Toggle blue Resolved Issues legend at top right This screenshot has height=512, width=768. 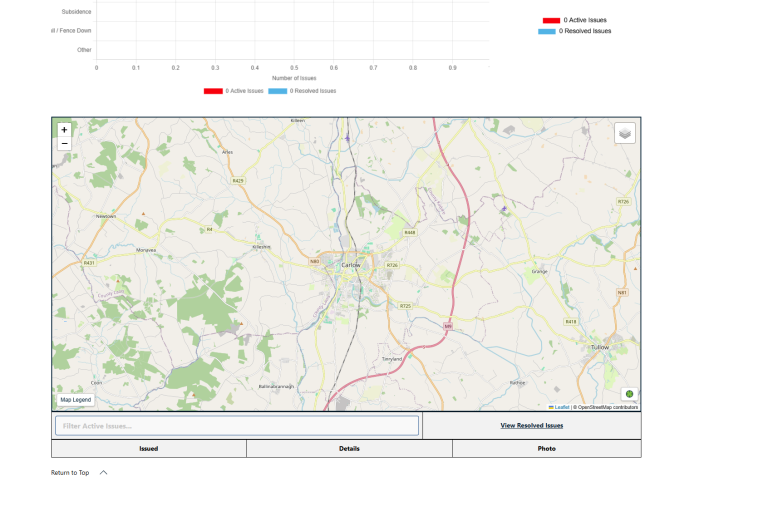pos(575,31)
